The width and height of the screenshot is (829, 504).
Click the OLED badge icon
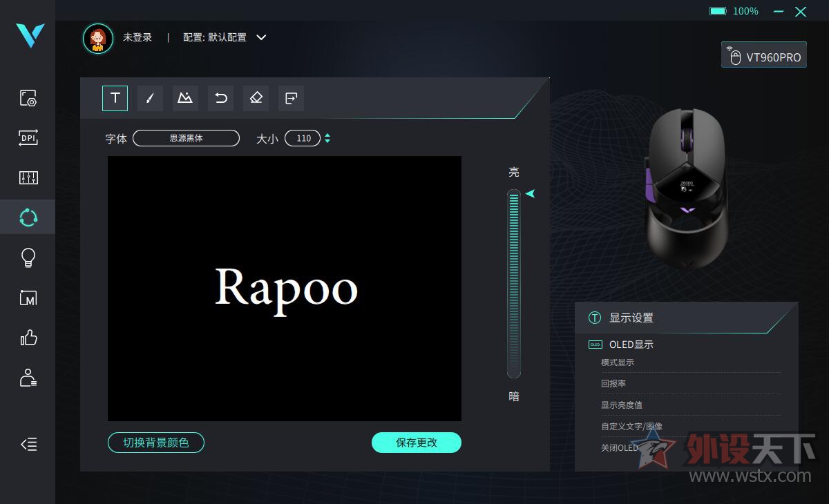[595, 345]
